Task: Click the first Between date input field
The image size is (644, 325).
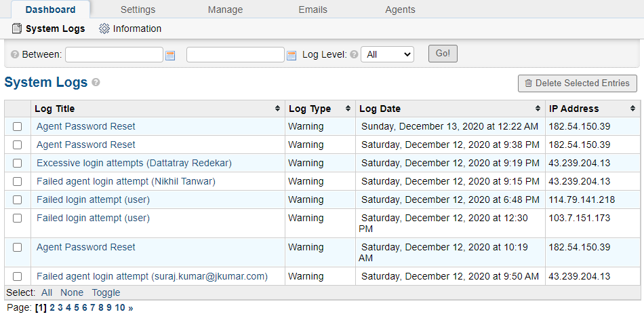Action: coord(114,54)
